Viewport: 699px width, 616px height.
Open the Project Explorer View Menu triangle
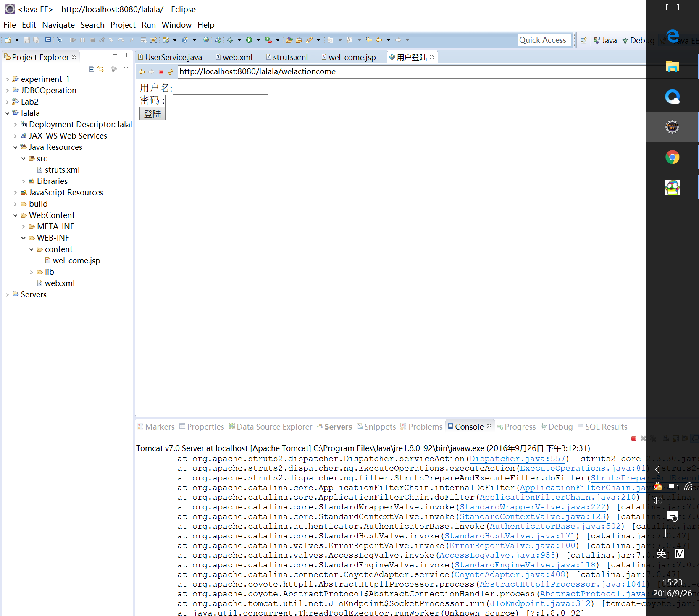(126, 68)
